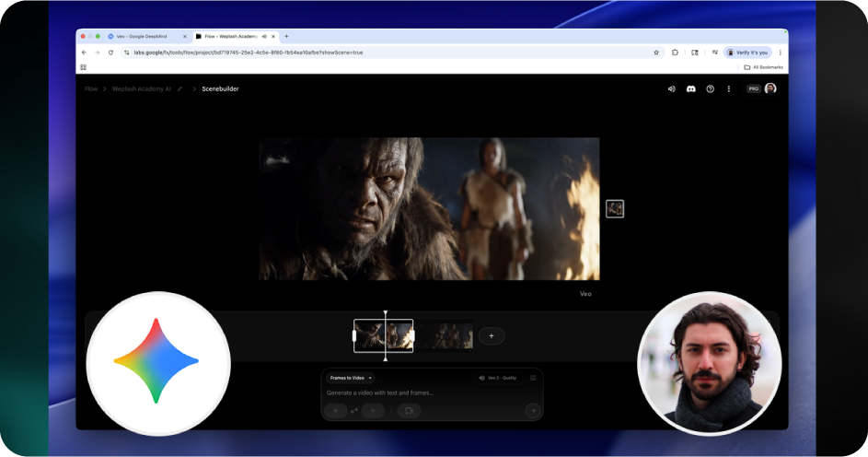Open the Extensions puzzle icon
The height and width of the screenshot is (457, 868).
(675, 53)
